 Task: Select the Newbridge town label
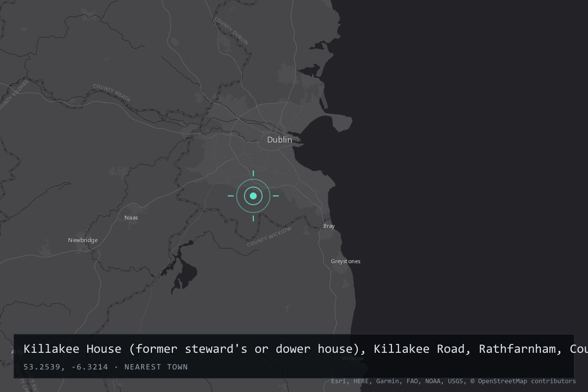click(83, 240)
